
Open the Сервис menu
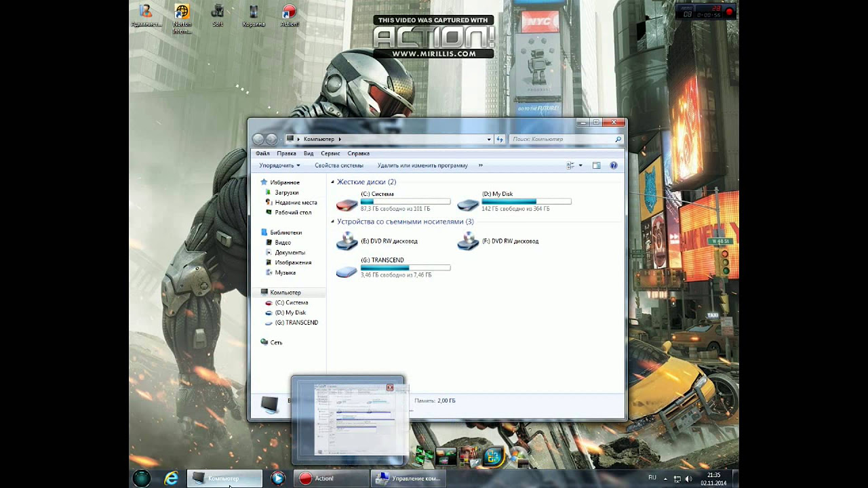click(x=330, y=154)
